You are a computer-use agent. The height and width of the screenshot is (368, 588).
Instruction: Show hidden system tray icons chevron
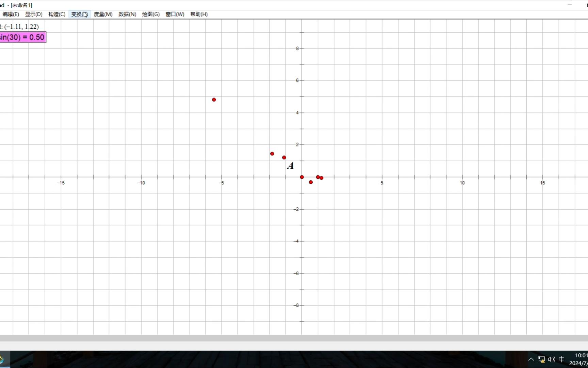coord(531,359)
